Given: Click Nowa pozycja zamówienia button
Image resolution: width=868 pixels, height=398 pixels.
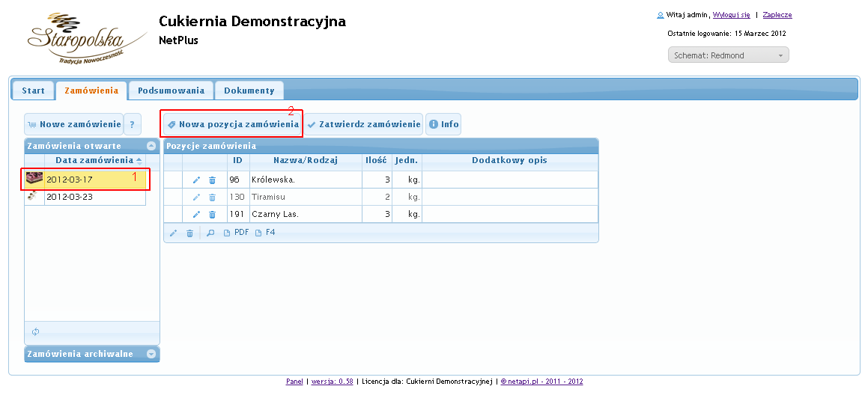Looking at the screenshot, I should pos(233,124).
